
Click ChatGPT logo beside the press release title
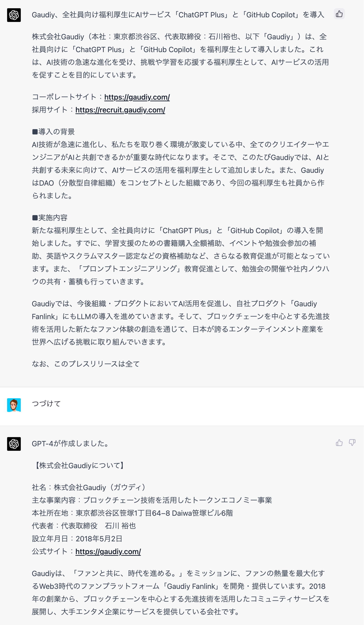[14, 15]
